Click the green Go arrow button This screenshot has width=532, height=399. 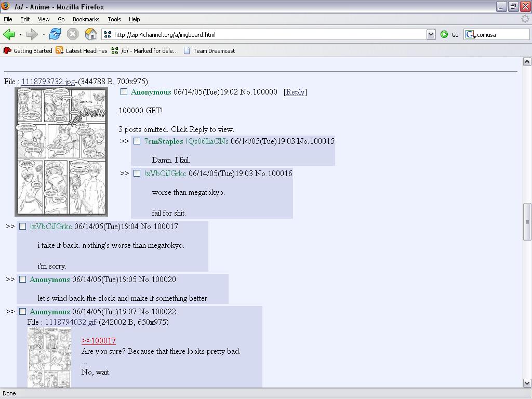coord(444,34)
